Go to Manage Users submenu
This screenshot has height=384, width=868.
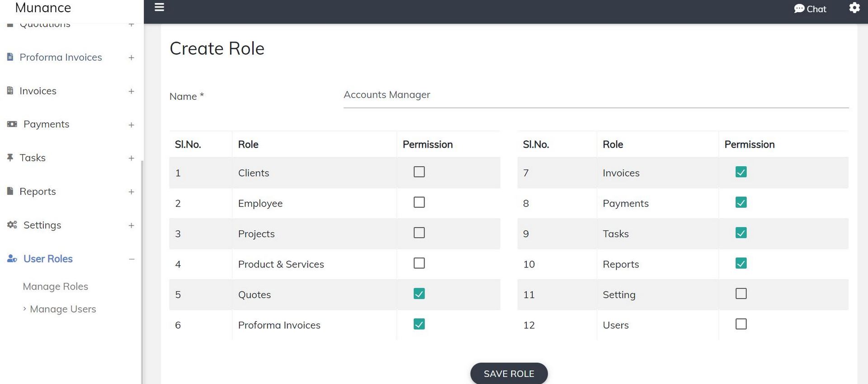click(63, 309)
